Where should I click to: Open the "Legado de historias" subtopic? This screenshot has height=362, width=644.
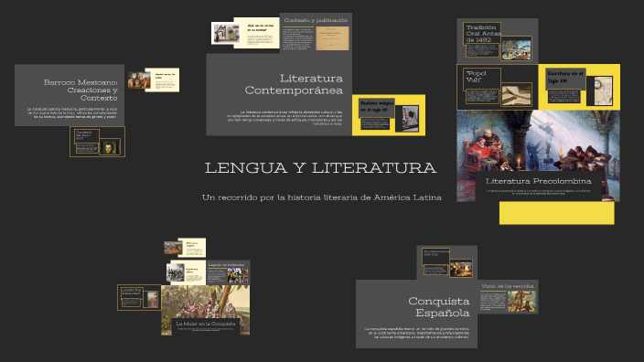click(x=226, y=265)
